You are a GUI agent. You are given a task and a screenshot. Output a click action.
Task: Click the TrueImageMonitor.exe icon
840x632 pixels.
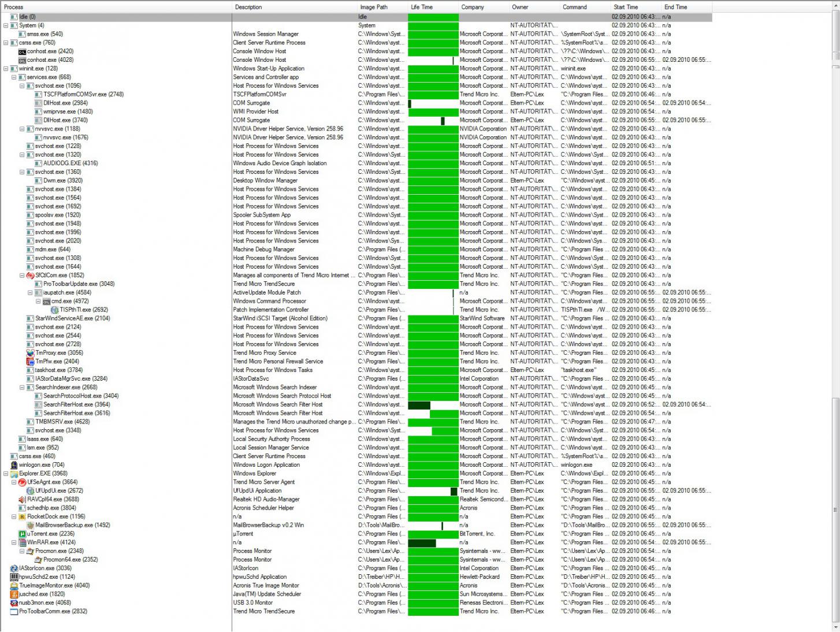click(14, 586)
